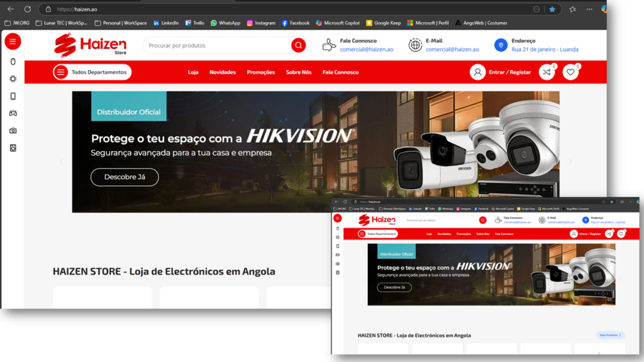The image size is (644, 362).
Task: Open the Trello bookmark in large window
Action: click(x=195, y=23)
